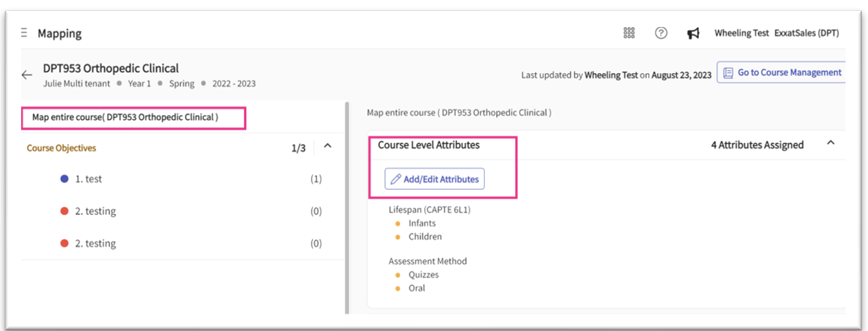Collapse the Course Level Attributes panel
This screenshot has height=331, width=868.
coord(831,143)
